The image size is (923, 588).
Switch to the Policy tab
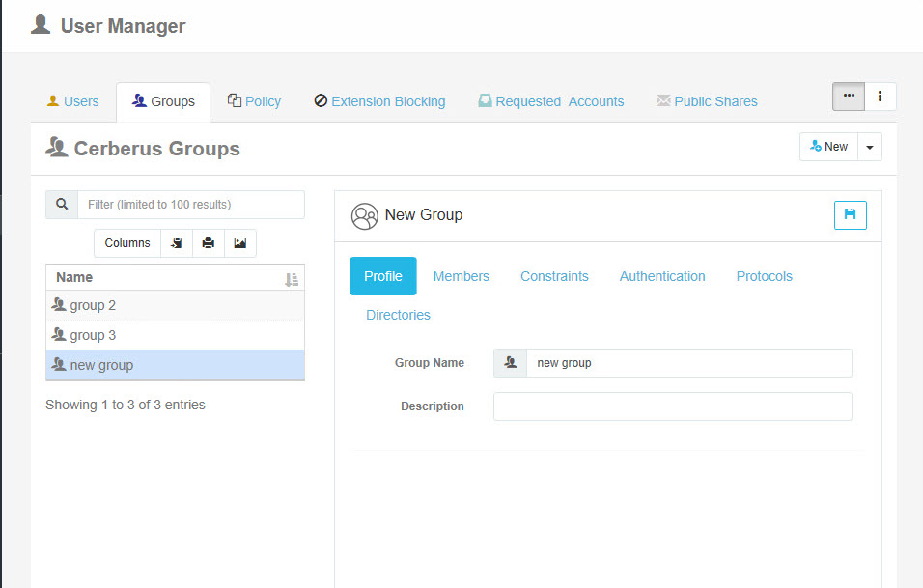(x=254, y=101)
